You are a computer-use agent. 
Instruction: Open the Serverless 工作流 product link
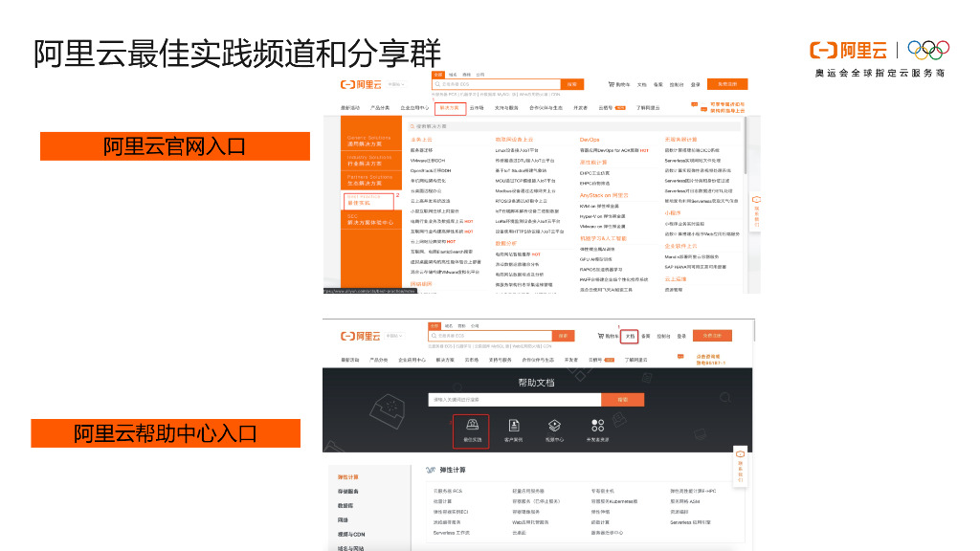click(x=452, y=533)
